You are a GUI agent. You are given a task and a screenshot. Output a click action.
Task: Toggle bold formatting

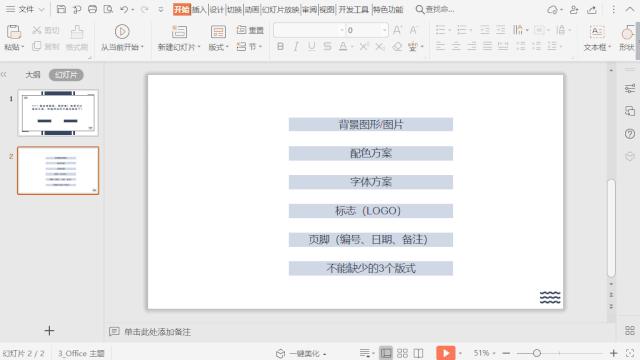tap(280, 47)
